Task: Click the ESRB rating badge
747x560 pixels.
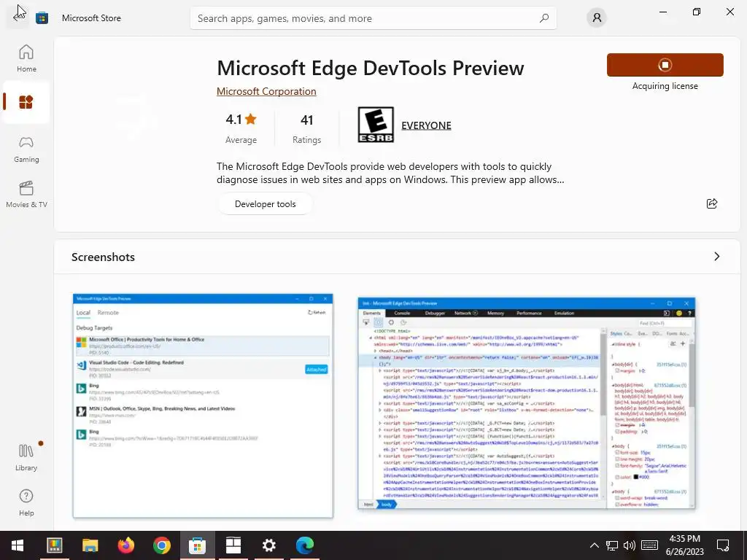Action: click(x=376, y=125)
